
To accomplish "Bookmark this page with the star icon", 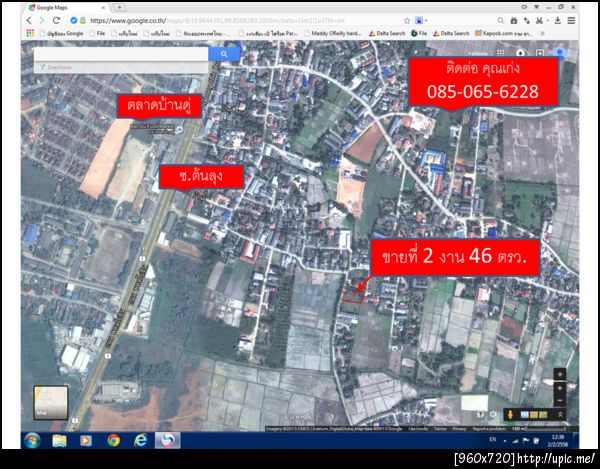I will 407,21.
